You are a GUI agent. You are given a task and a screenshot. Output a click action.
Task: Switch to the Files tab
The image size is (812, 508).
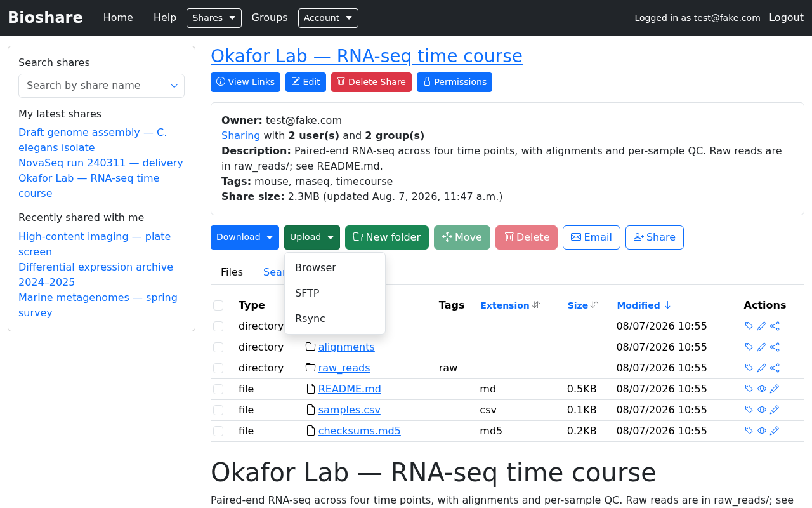coord(232,272)
